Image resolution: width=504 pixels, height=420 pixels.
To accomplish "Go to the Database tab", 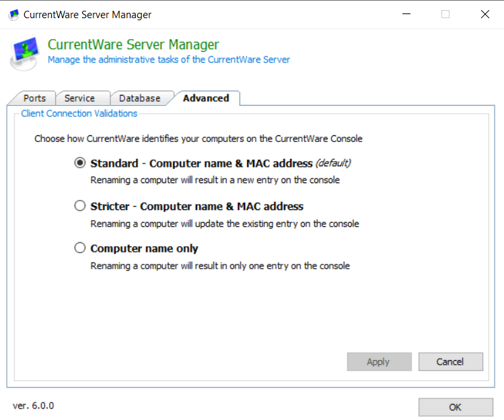I will pyautogui.click(x=139, y=98).
